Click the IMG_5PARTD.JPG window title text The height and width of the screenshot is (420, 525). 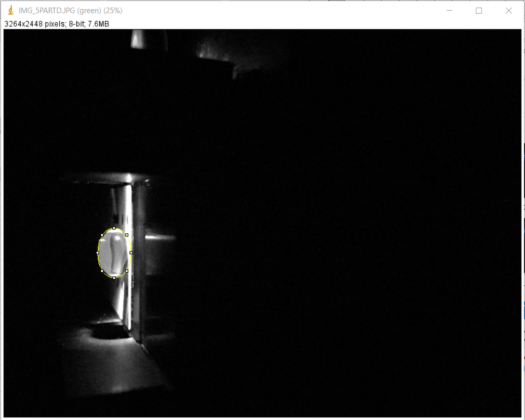pyautogui.click(x=70, y=11)
